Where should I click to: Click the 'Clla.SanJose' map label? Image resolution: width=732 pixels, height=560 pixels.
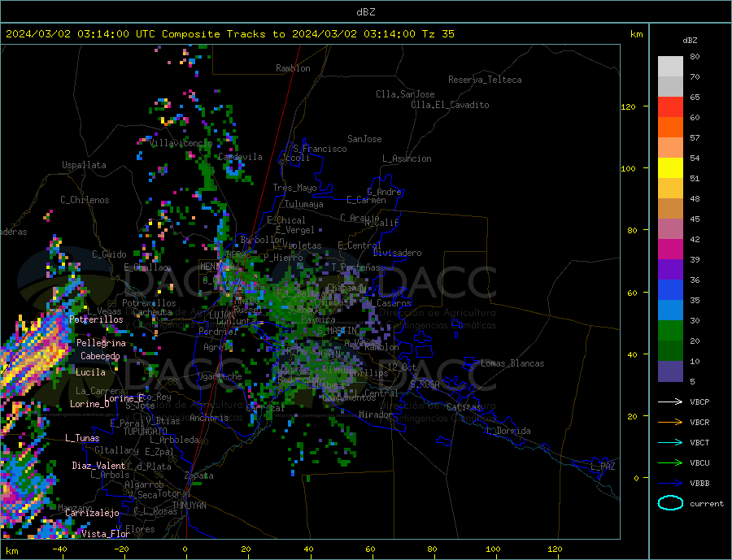point(405,94)
